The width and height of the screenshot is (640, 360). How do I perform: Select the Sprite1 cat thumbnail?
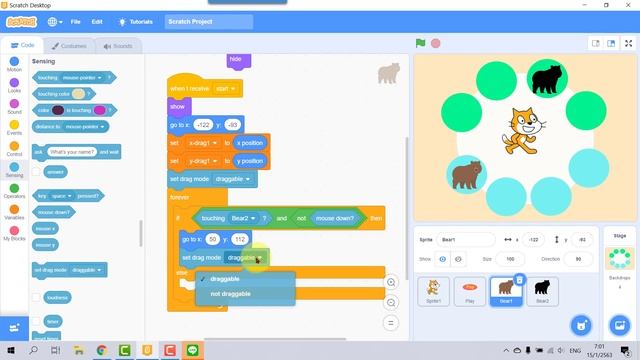point(433,291)
